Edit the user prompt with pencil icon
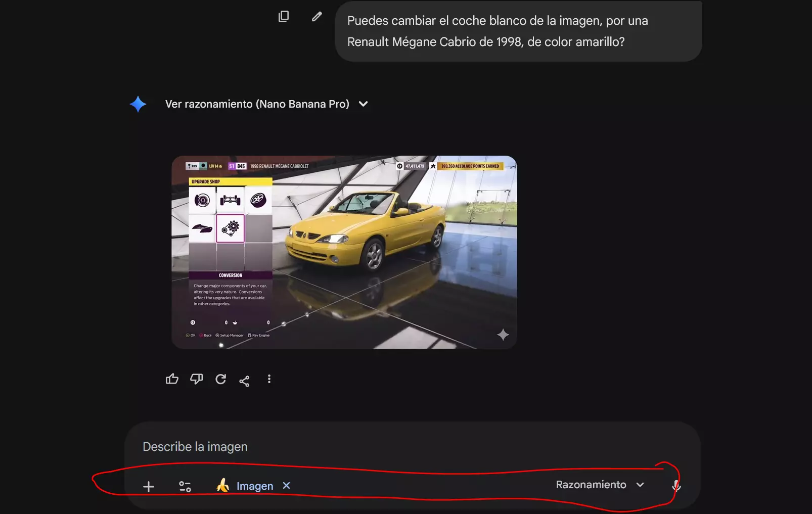Screen dimensions: 812x514 coord(317,17)
